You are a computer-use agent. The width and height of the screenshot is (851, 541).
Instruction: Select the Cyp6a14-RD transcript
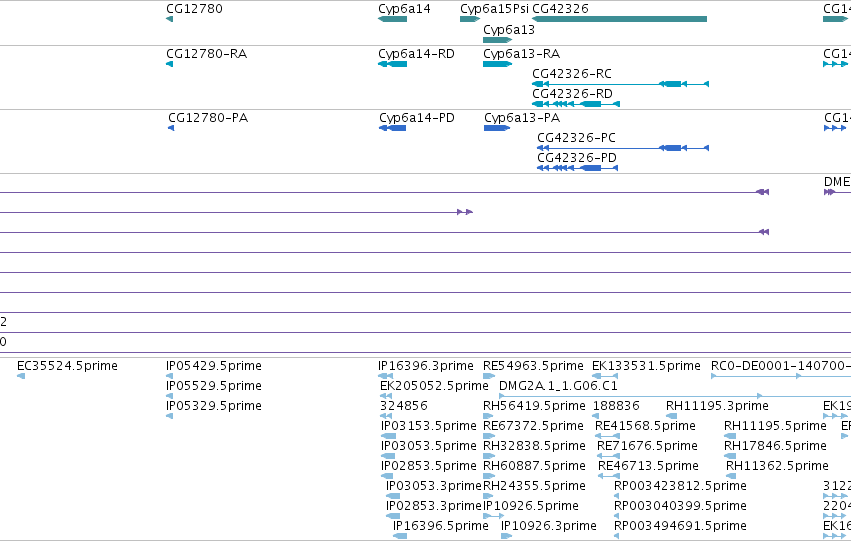[x=416, y=54]
